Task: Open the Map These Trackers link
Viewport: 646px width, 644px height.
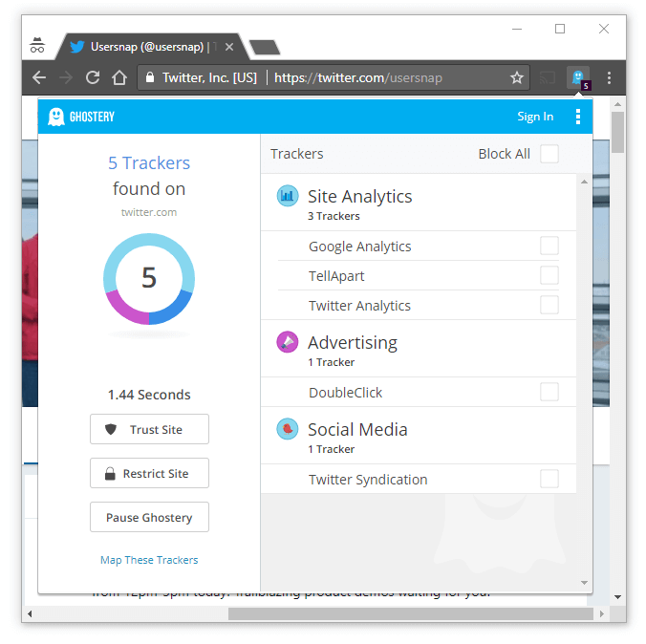Action: click(x=149, y=560)
